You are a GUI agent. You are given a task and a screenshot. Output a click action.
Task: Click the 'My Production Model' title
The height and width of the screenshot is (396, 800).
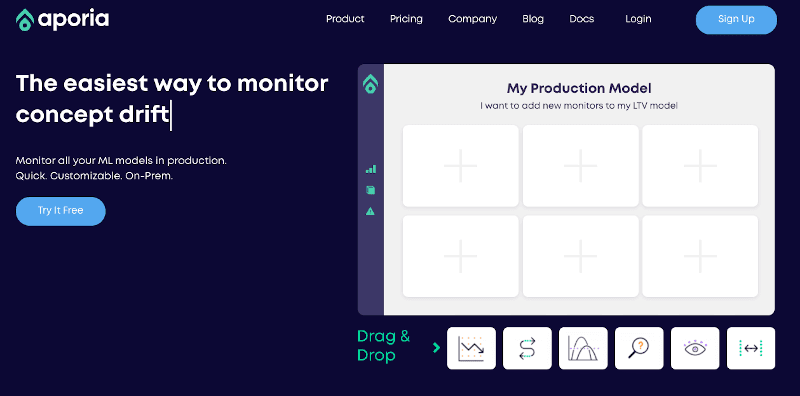579,88
